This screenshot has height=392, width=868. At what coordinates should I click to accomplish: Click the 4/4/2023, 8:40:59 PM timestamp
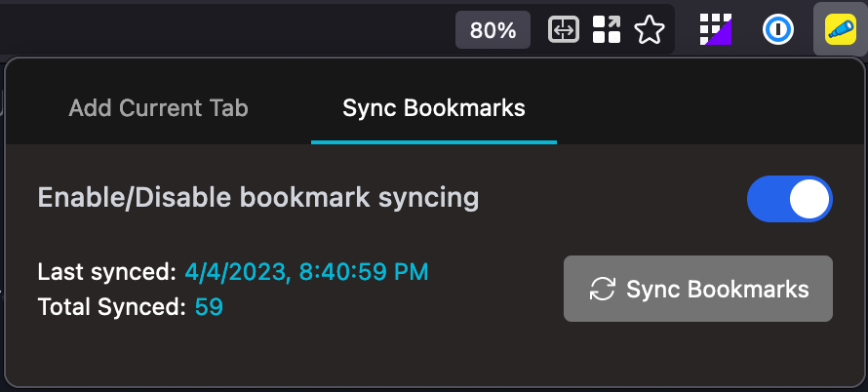[x=306, y=272]
